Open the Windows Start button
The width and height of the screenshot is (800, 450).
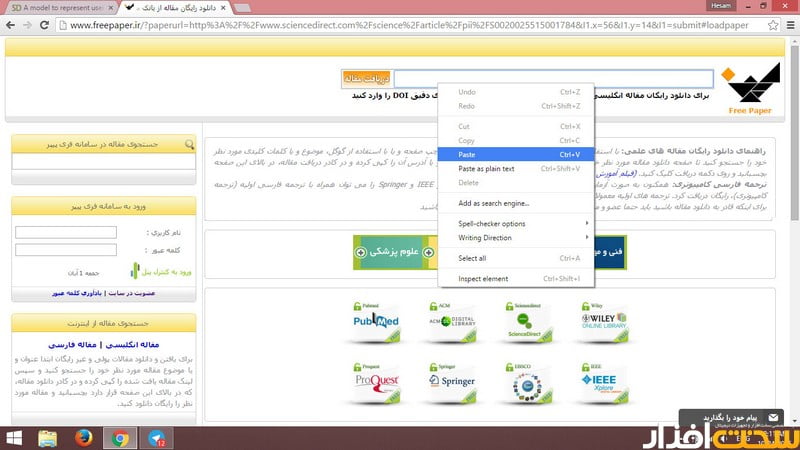click(14, 438)
